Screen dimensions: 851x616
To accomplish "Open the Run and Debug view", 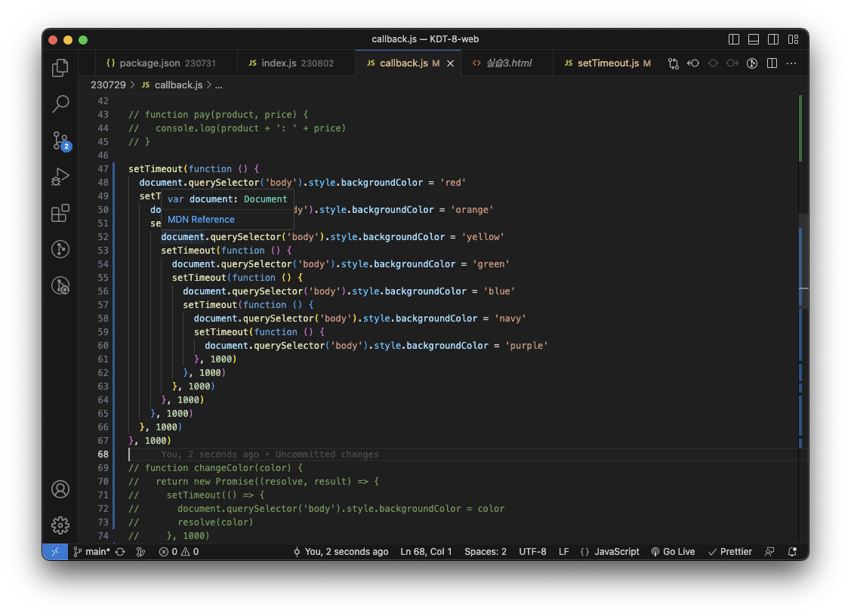I will (x=60, y=177).
